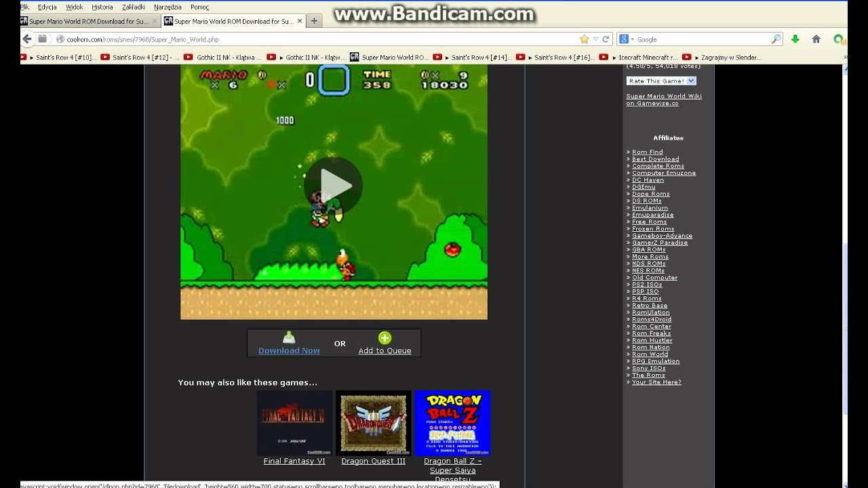The width and height of the screenshot is (868, 488).
Task: Open the address bar history dropdown arrow
Action: [595, 39]
